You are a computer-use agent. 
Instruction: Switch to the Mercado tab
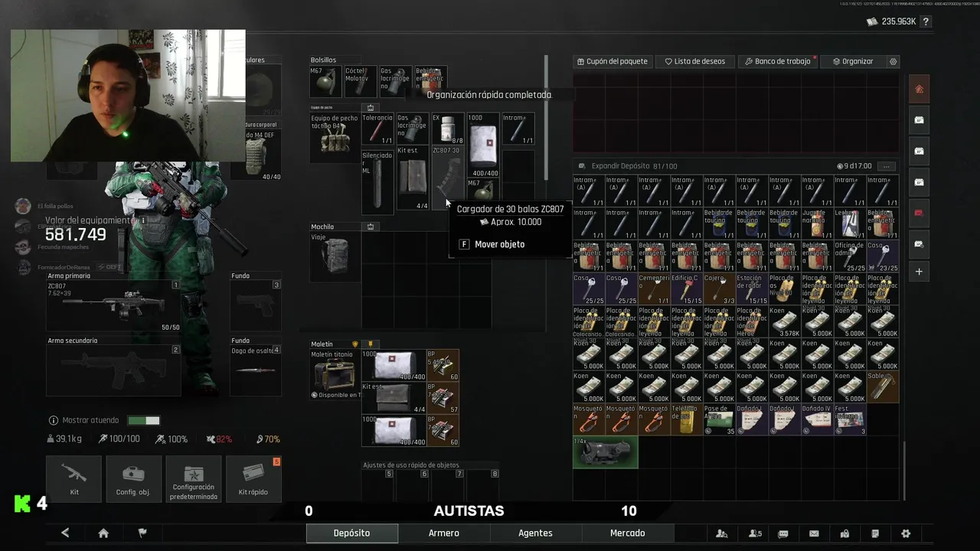(x=627, y=533)
